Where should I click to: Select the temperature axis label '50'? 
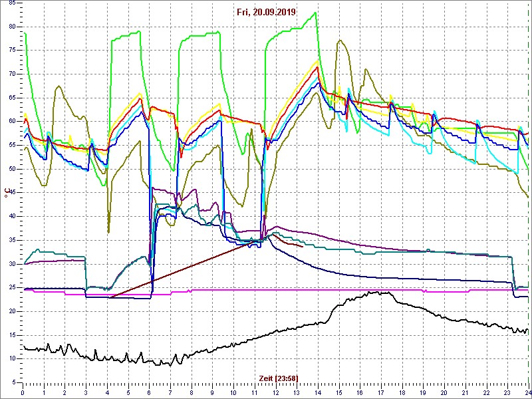click(11, 169)
